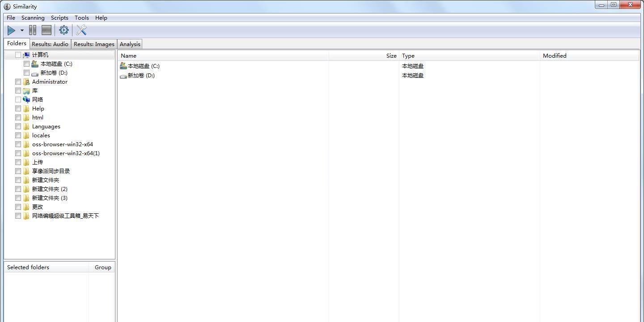Click the 新建文件夹 (2) folder icon
The image size is (644, 322).
point(26,189)
